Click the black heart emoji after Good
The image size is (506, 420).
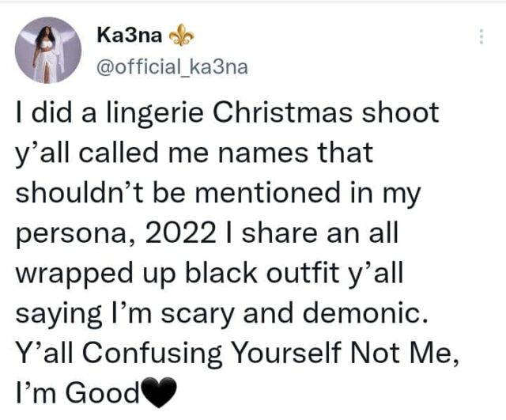click(158, 393)
